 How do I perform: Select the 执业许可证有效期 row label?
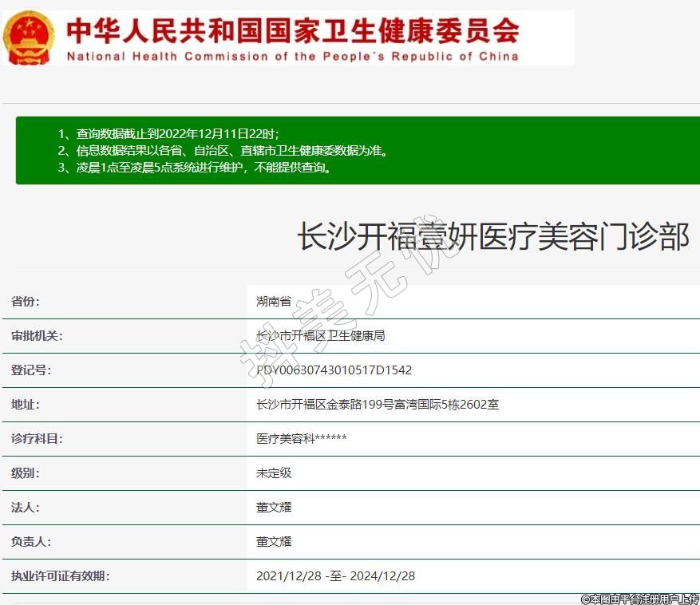click(x=60, y=576)
